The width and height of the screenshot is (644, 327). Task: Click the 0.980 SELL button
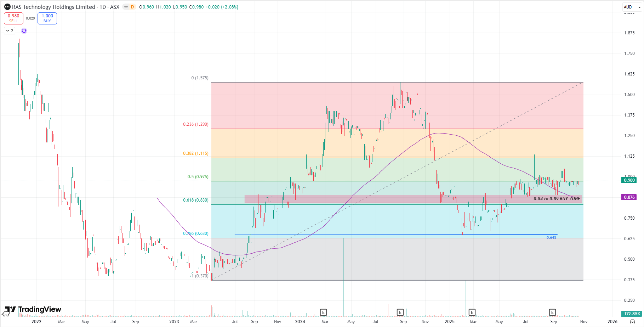13,18
